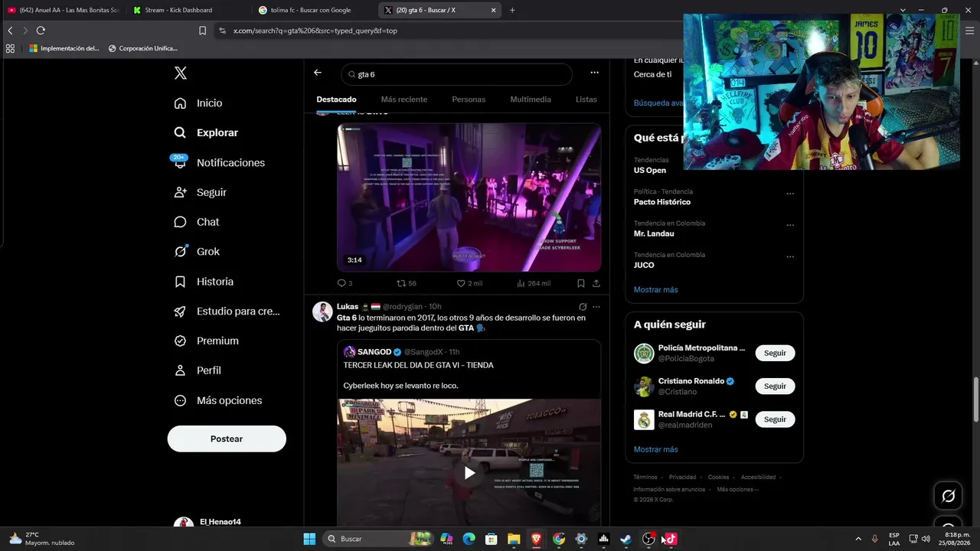Open more options for Pacto Histórico trend
The width and height of the screenshot is (980, 551).
[790, 194]
